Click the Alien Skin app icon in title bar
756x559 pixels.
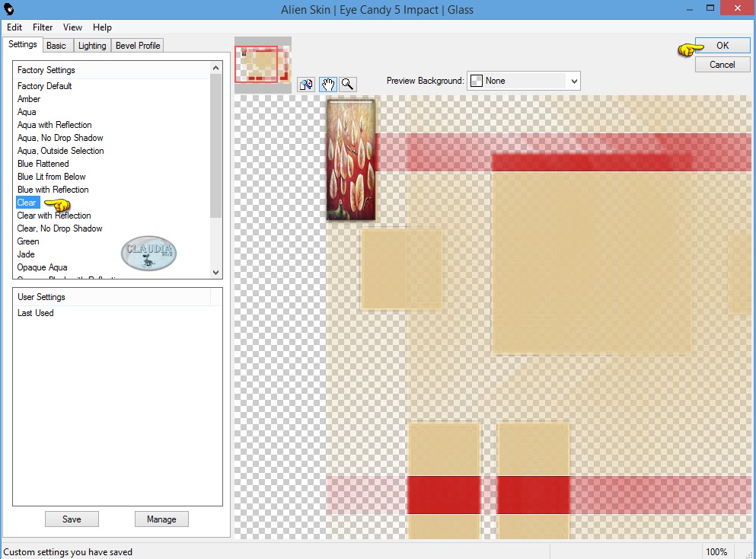(8, 9)
